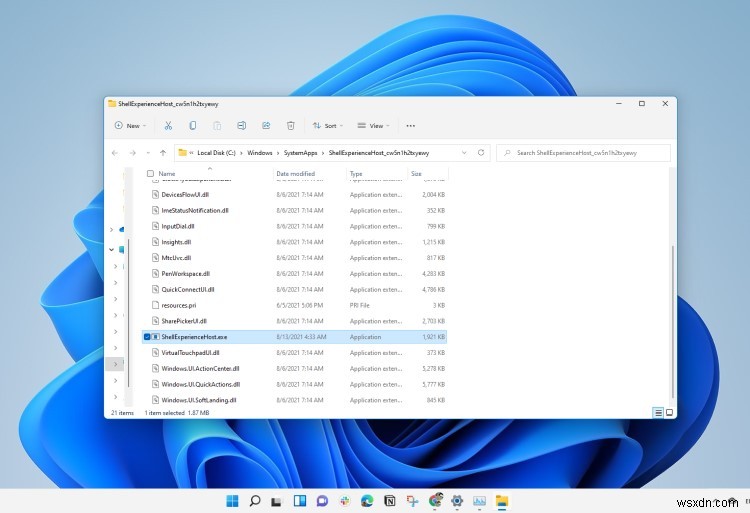Open the View dropdown
This screenshot has width=750, height=513.
(373, 126)
